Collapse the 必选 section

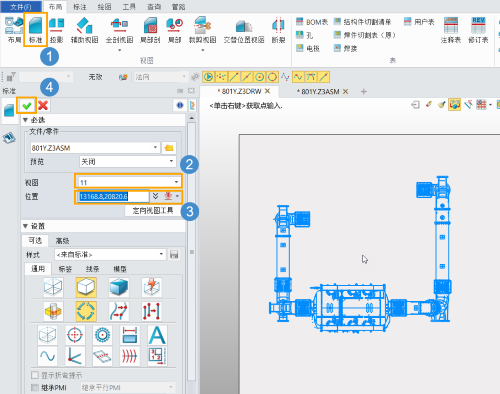click(25, 120)
